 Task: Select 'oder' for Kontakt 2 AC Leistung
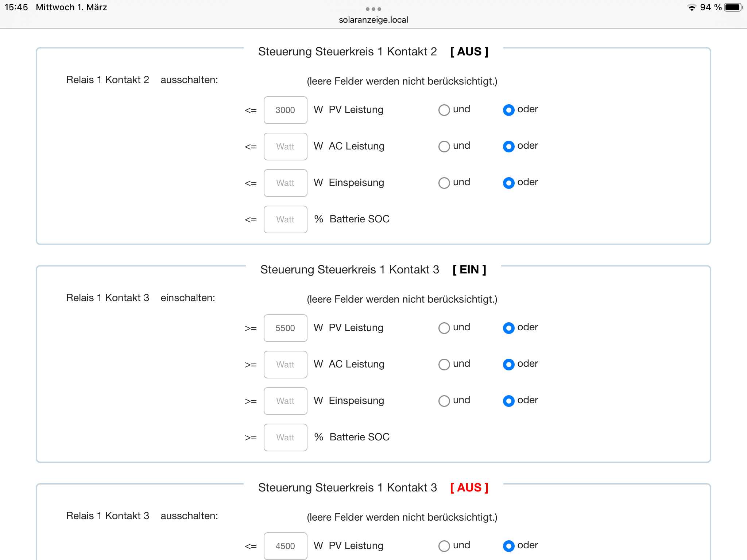pos(508,147)
